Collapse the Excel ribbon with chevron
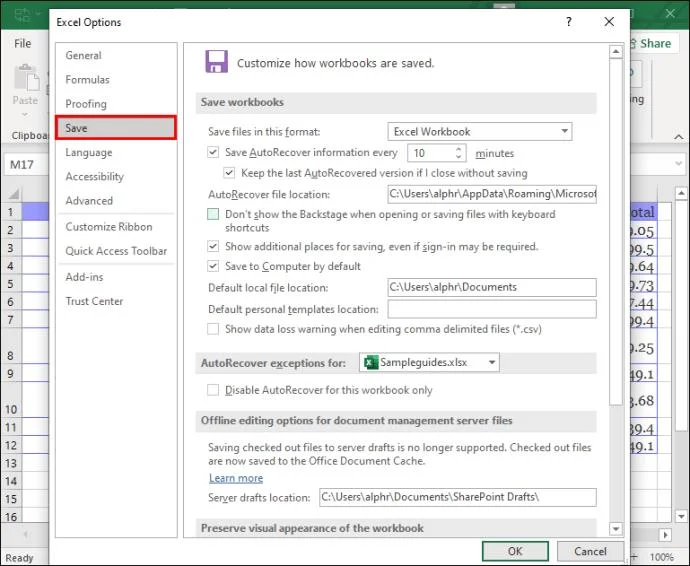690x566 pixels. [679, 137]
